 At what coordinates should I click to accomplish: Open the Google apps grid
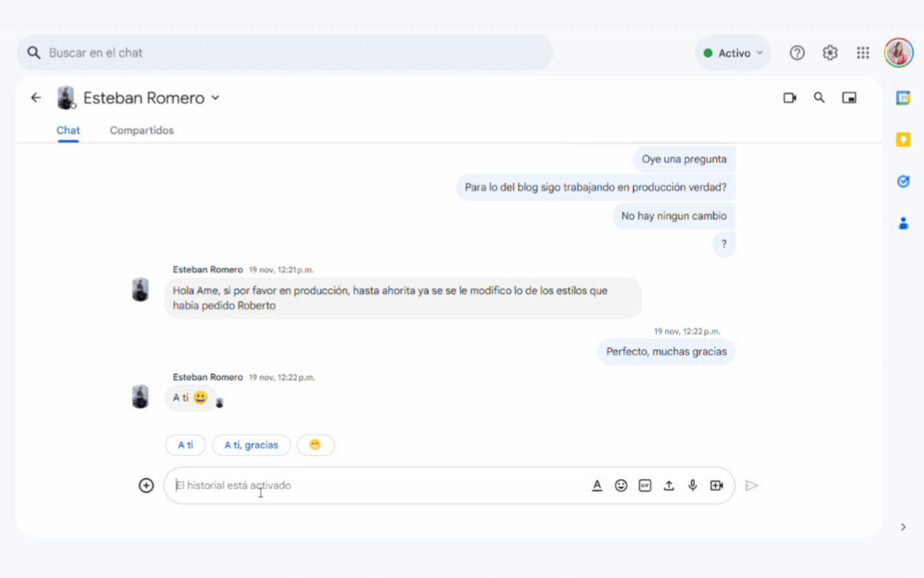(863, 52)
